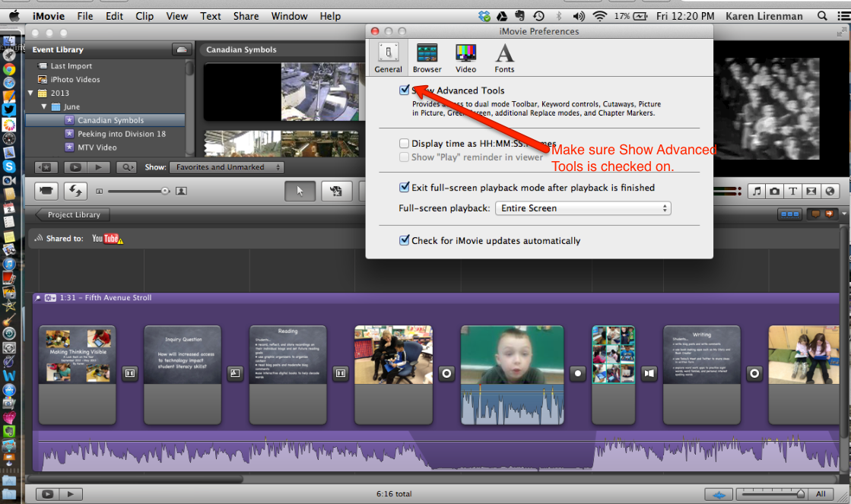The height and width of the screenshot is (504, 851).
Task: Open project settings gear icon in title bar
Action: coord(50,298)
